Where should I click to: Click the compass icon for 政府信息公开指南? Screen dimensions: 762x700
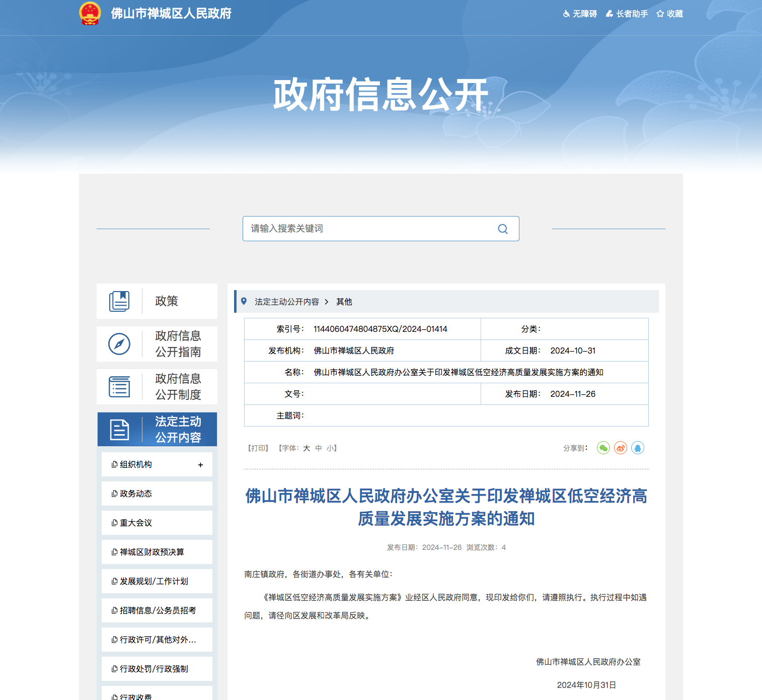tap(119, 344)
